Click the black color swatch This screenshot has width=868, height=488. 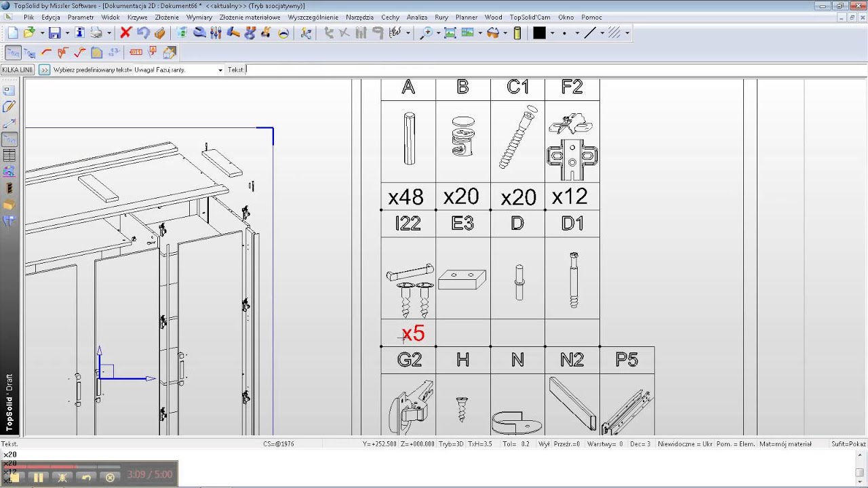tap(539, 33)
